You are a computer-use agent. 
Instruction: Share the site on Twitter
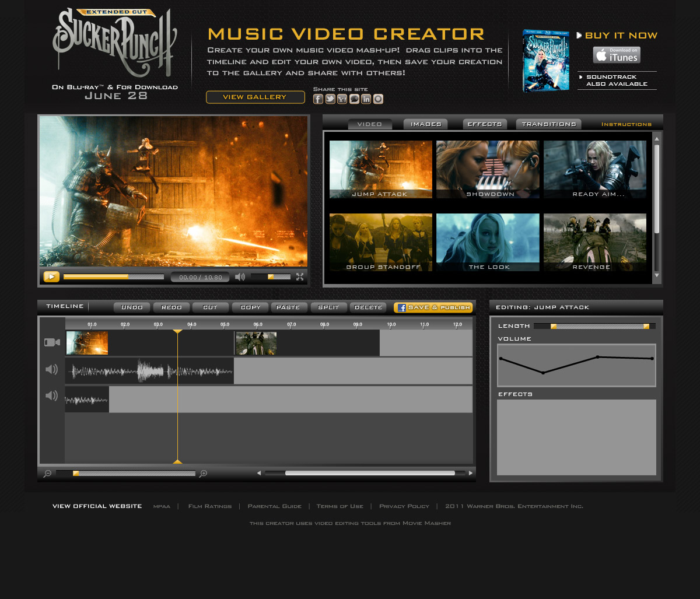coord(330,99)
